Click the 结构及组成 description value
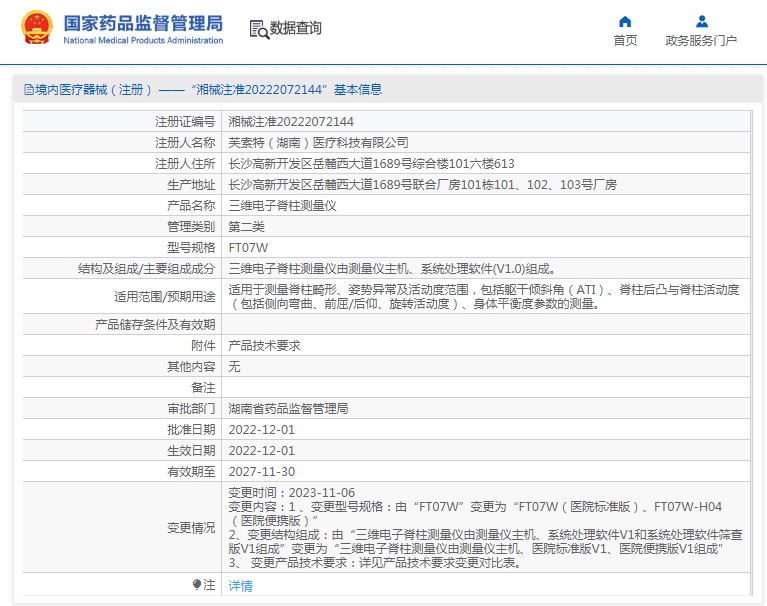 point(392,269)
